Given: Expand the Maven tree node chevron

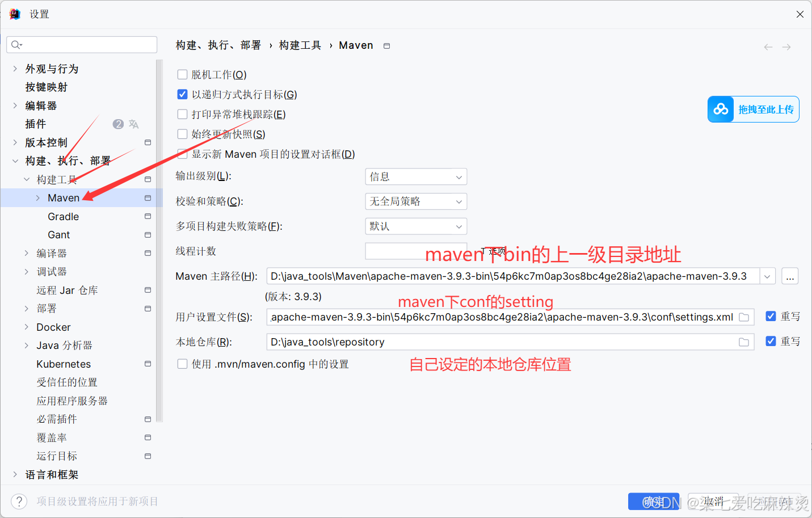Looking at the screenshot, I should (x=38, y=198).
